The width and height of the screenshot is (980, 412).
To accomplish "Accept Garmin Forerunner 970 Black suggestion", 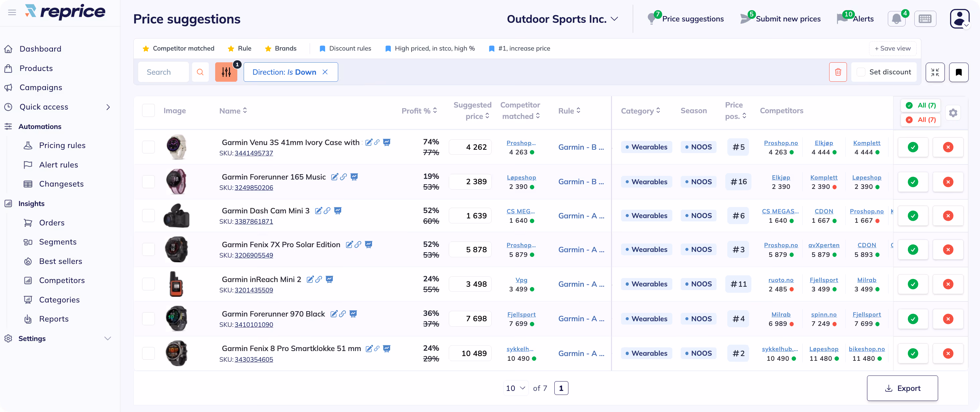I will coord(913,319).
